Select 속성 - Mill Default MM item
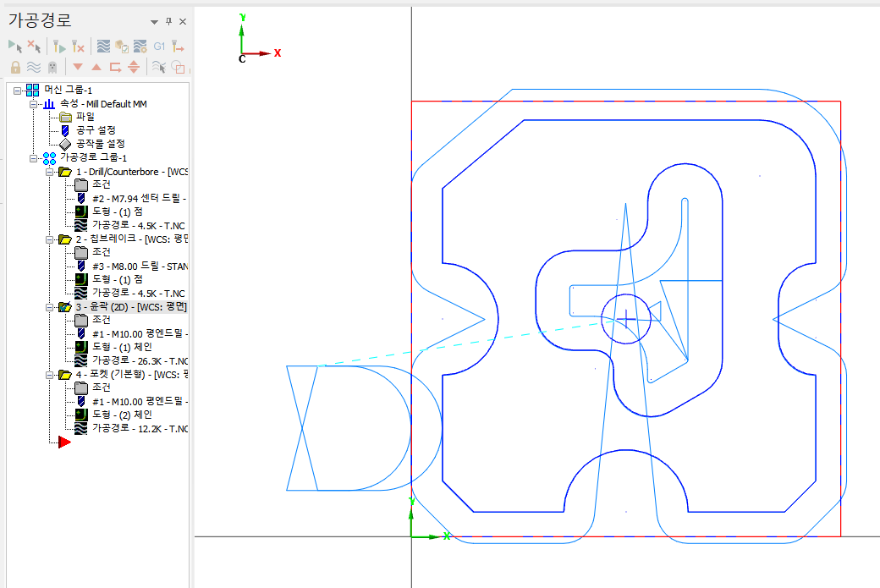Image resolution: width=880 pixels, height=588 pixels. coord(104,104)
